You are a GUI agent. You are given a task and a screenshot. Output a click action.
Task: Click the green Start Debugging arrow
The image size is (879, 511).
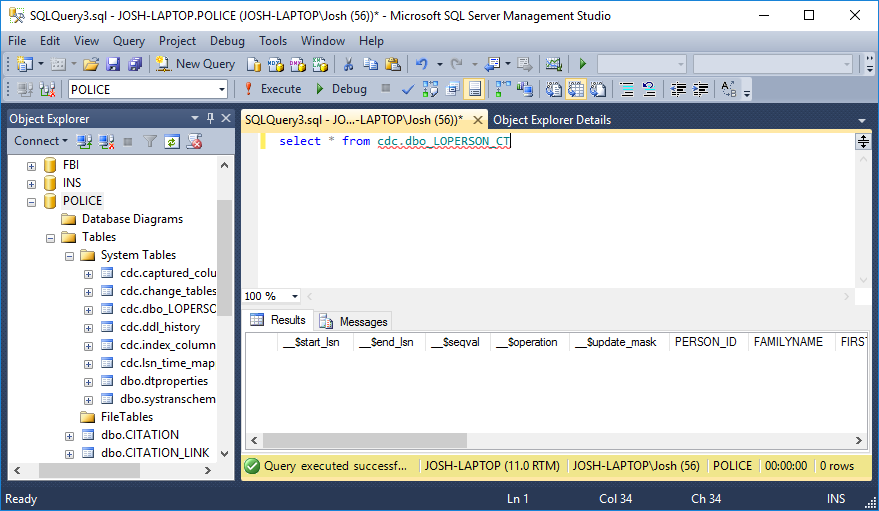pos(582,64)
